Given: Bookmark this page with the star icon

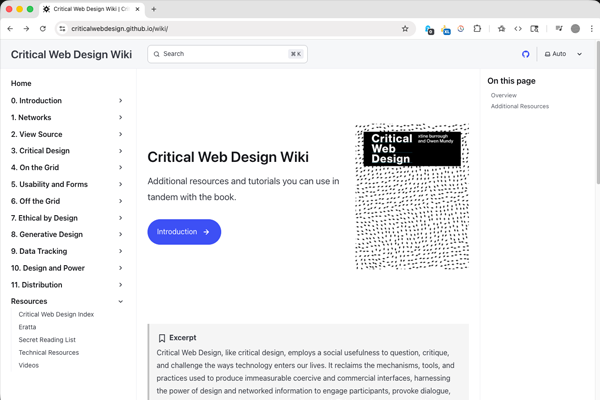Looking at the screenshot, I should [405, 29].
